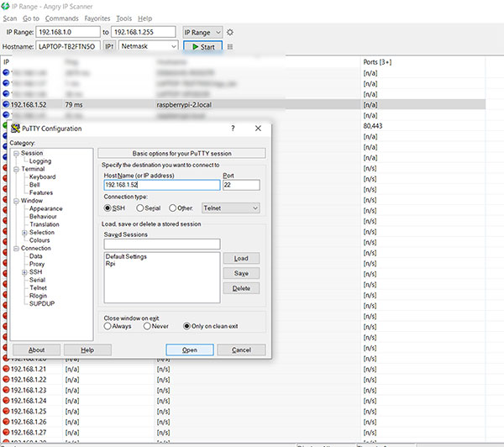The width and height of the screenshot is (504, 447).
Task: Click the Saved Sessions name field
Action: coord(162,244)
